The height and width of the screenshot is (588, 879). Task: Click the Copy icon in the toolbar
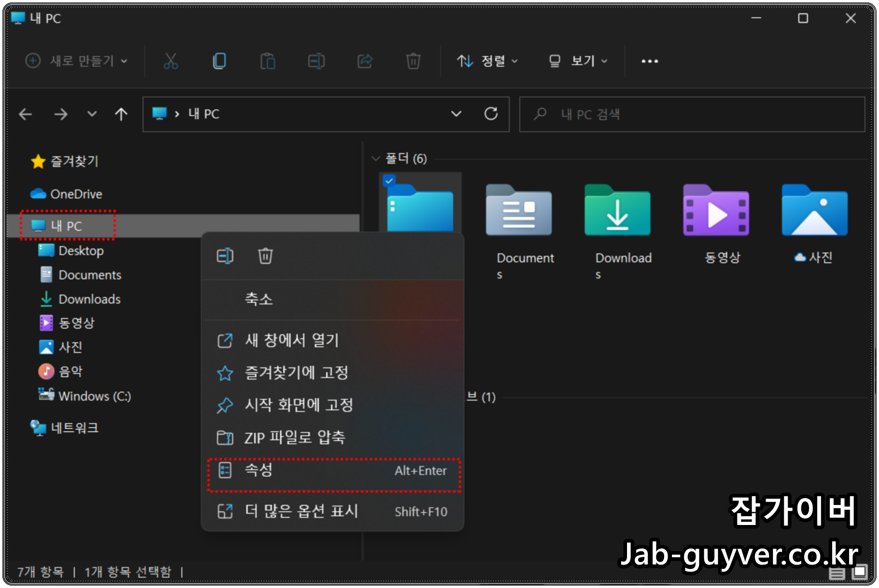219,61
